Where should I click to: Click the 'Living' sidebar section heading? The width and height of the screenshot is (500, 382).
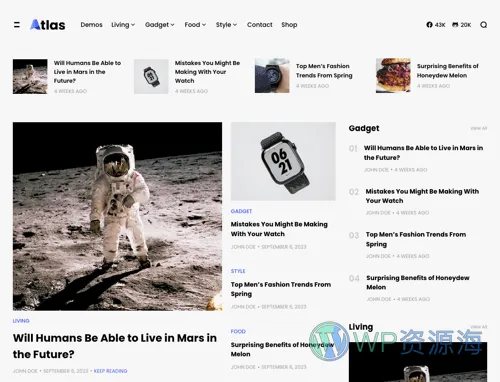click(x=361, y=327)
